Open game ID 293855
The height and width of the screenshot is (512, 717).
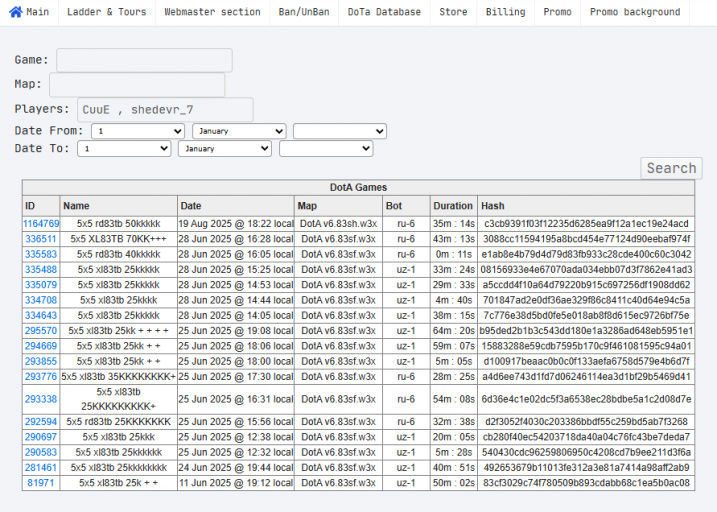[41, 362]
